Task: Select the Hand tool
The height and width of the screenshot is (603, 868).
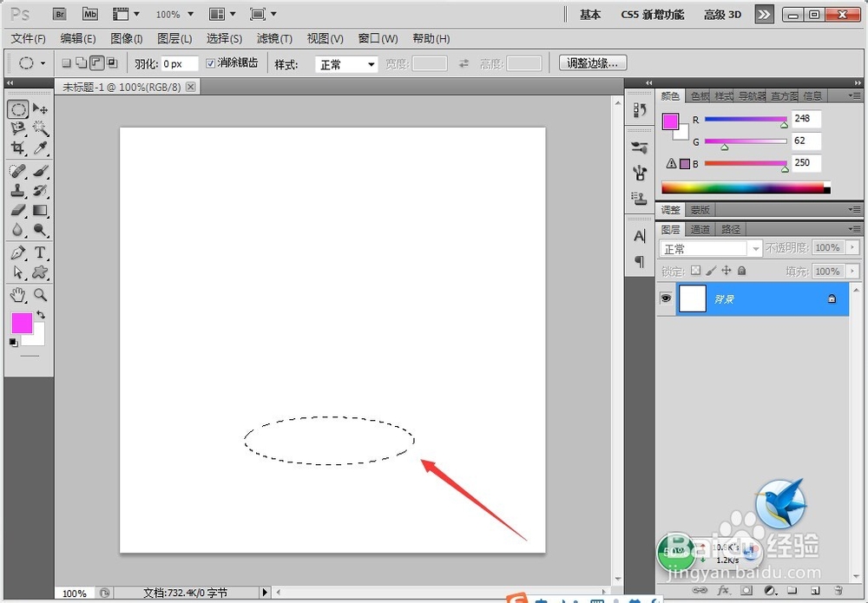Action: click(x=17, y=295)
